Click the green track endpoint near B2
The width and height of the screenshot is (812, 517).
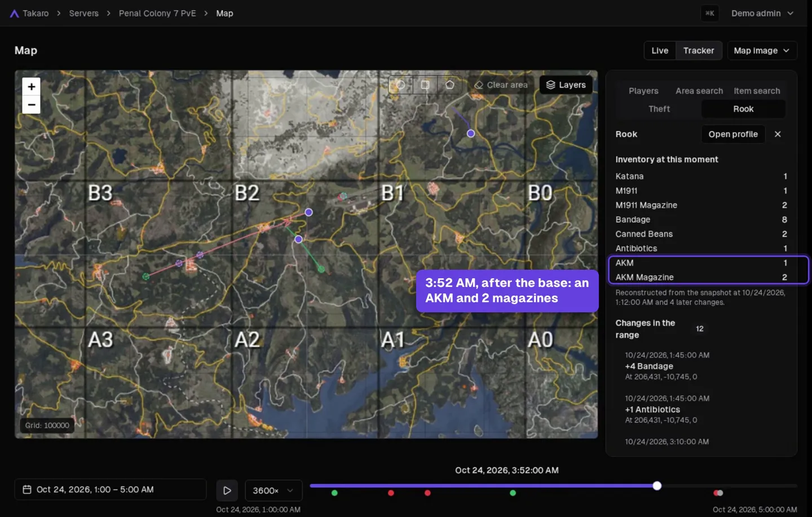click(x=321, y=269)
